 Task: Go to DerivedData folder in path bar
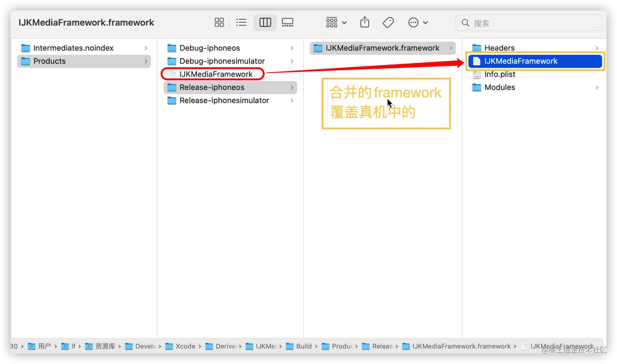click(x=221, y=346)
